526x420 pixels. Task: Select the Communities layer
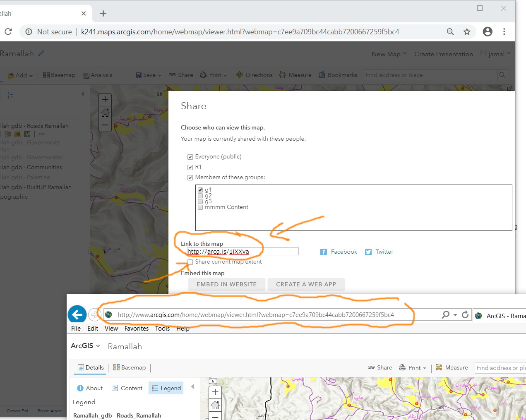pos(31,167)
